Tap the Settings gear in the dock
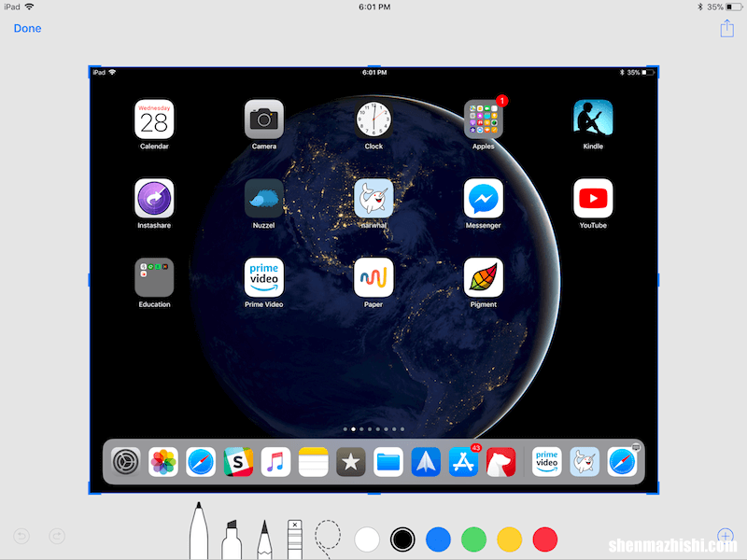The image size is (747, 560). click(126, 462)
